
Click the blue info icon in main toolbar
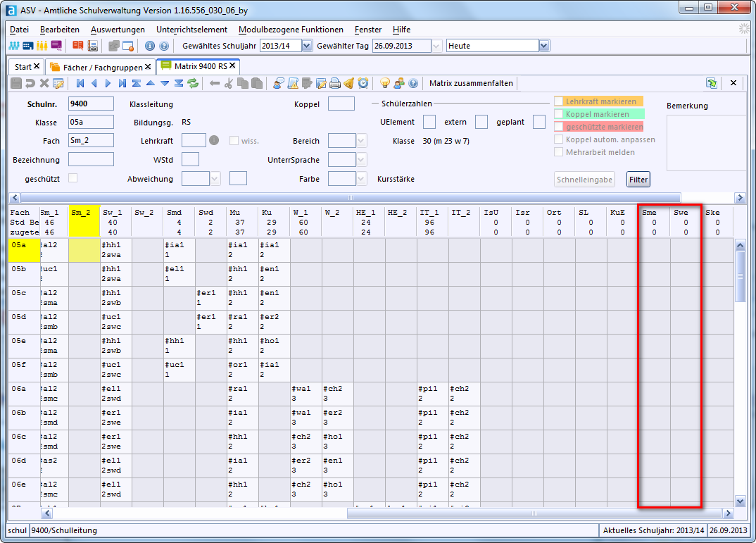pyautogui.click(x=150, y=46)
